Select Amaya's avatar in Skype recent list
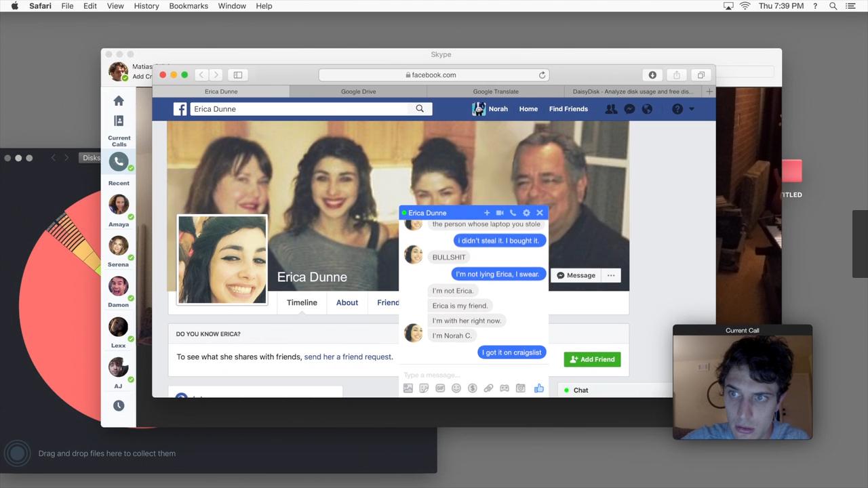The height and width of the screenshot is (488, 868). coord(119,205)
